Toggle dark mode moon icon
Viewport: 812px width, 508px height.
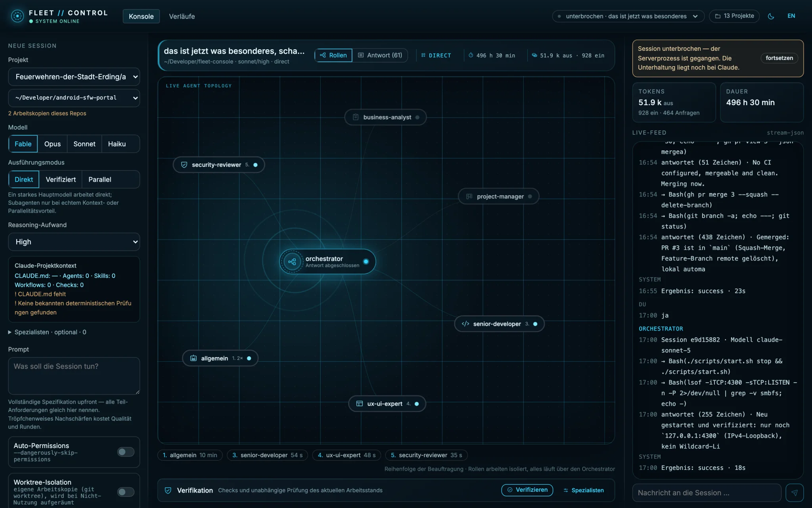tap(771, 16)
